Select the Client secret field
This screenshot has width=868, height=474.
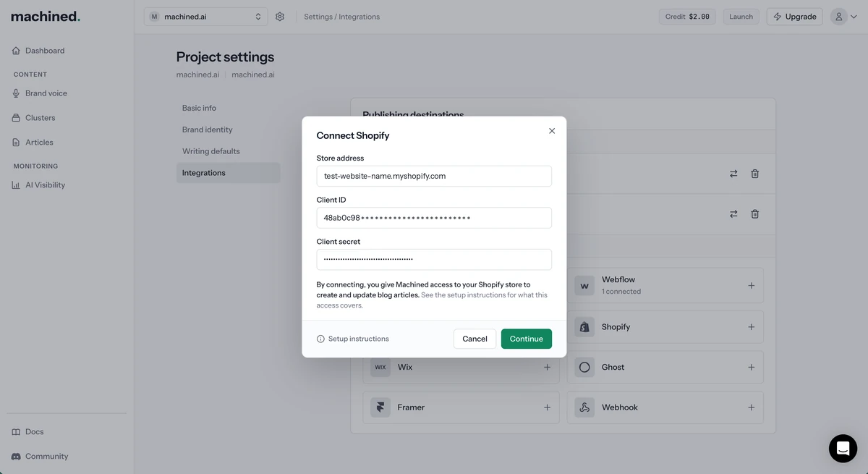(434, 259)
